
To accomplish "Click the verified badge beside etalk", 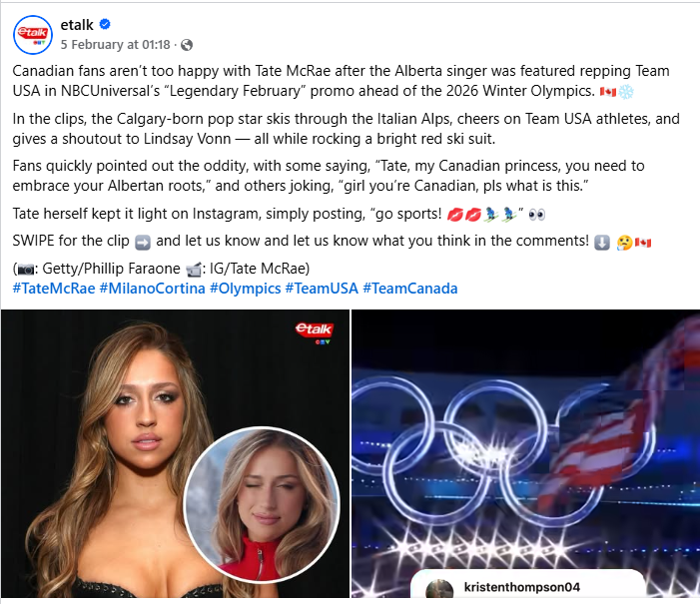I will [105, 24].
